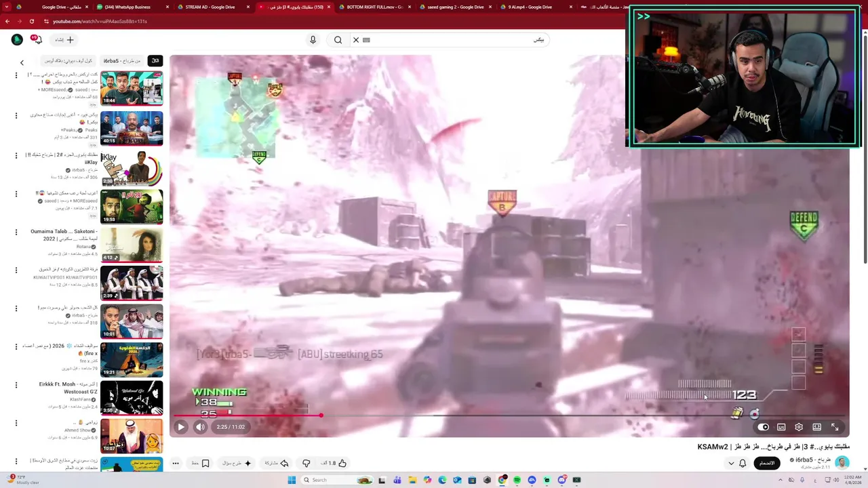
Task: Go back with the browser back arrow
Action: click(x=7, y=21)
